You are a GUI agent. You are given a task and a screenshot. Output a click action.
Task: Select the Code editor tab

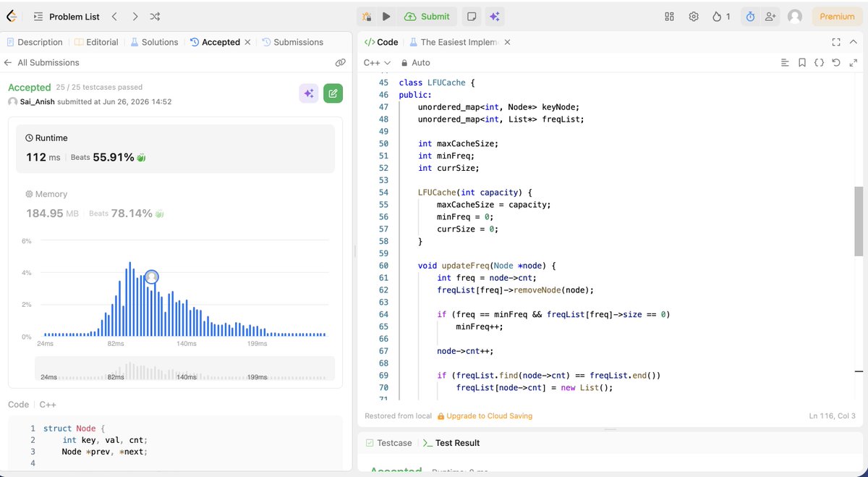tap(381, 42)
